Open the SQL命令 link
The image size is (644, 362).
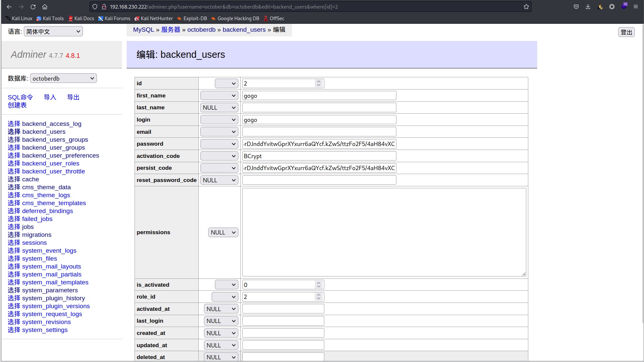(x=20, y=97)
